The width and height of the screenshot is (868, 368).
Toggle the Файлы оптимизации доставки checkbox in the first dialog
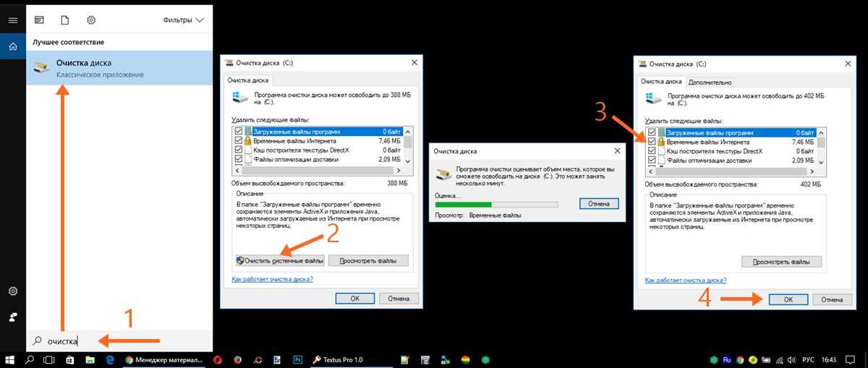click(238, 160)
